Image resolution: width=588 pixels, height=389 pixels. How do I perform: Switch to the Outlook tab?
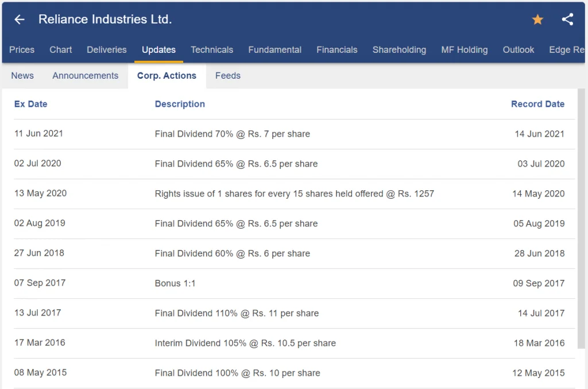(x=519, y=50)
